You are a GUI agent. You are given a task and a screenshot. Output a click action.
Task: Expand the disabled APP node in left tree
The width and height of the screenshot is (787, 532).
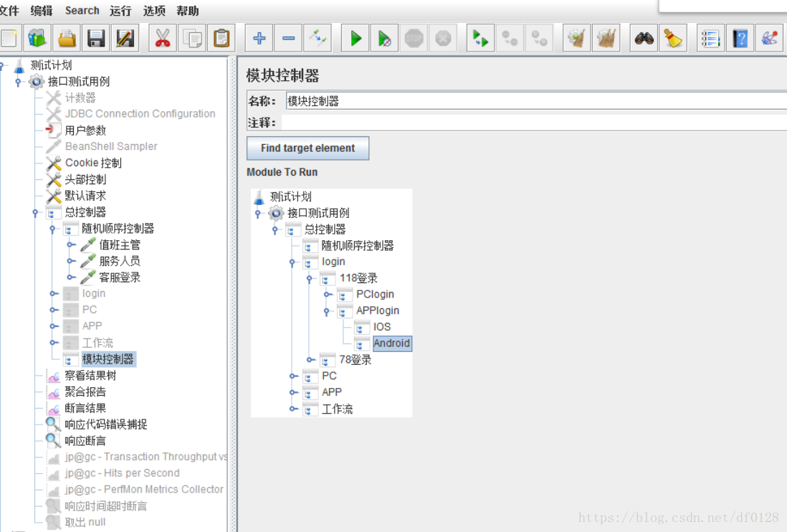(x=54, y=326)
